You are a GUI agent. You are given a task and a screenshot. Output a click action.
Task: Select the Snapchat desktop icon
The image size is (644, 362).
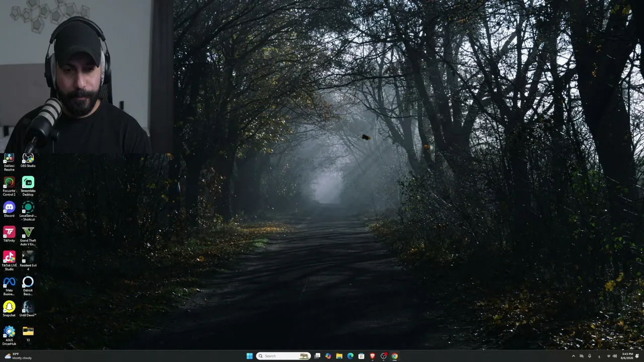click(9, 309)
